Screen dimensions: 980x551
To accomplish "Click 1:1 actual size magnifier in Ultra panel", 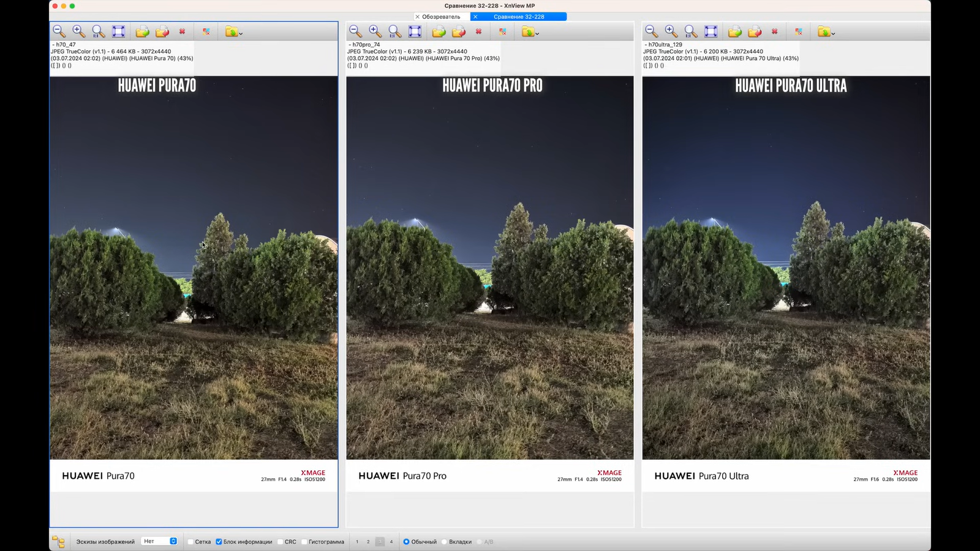I will click(x=690, y=31).
